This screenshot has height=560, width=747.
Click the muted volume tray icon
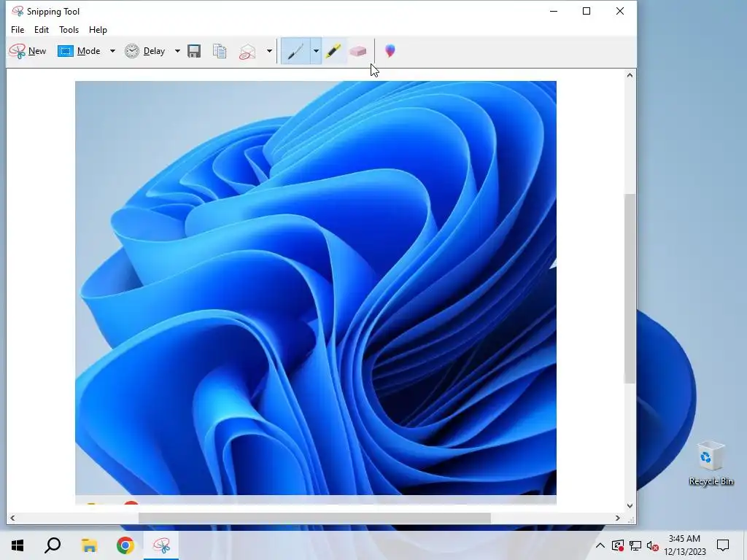pyautogui.click(x=653, y=545)
